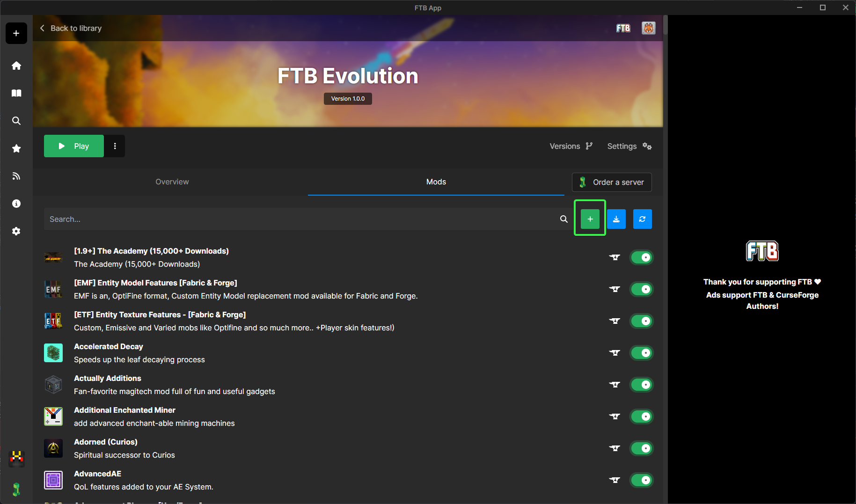This screenshot has height=504, width=856.
Task: Click the CurseForge icon in the header
Action: [x=648, y=28]
